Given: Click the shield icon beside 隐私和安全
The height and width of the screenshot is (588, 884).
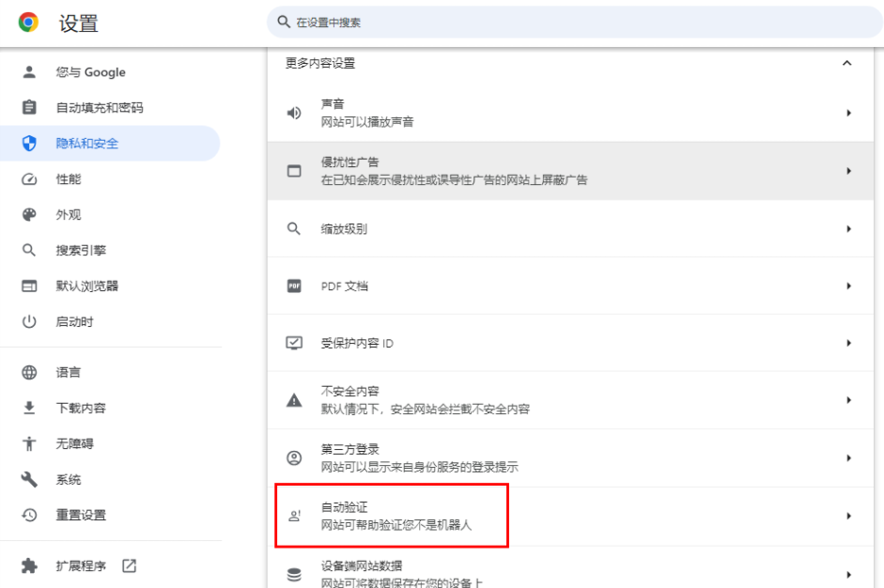Looking at the screenshot, I should pyautogui.click(x=29, y=143).
